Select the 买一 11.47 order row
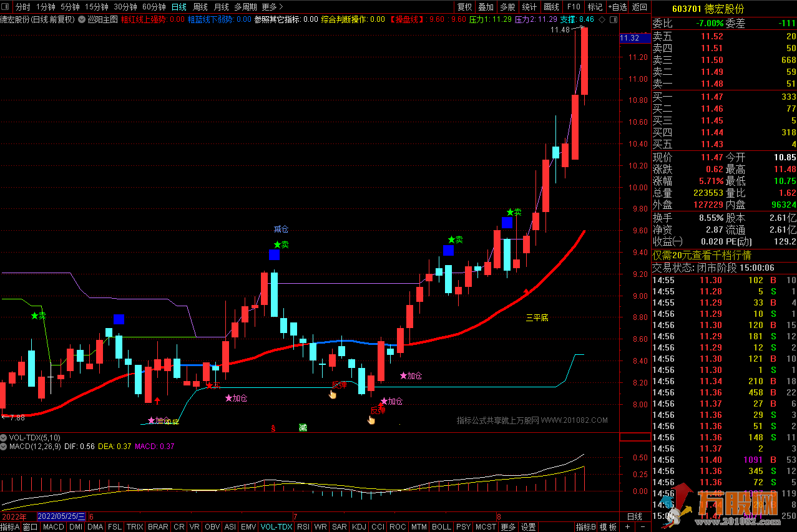The image size is (797, 532). pos(724,97)
